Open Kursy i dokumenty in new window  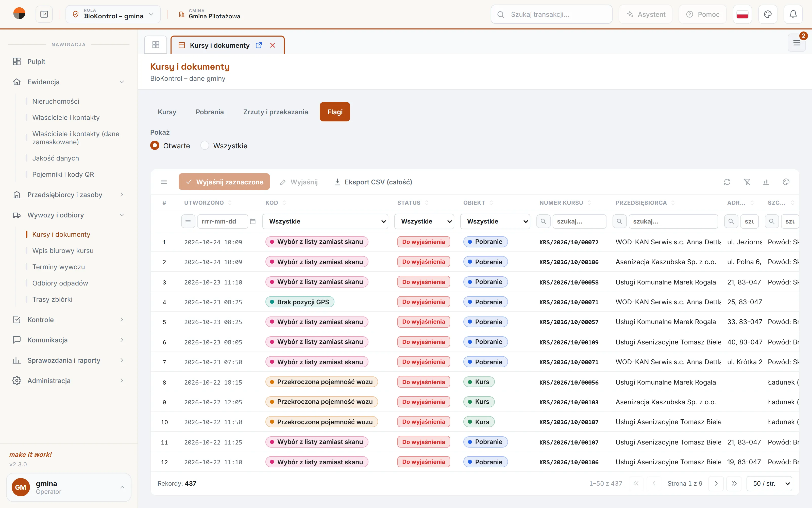(x=259, y=45)
